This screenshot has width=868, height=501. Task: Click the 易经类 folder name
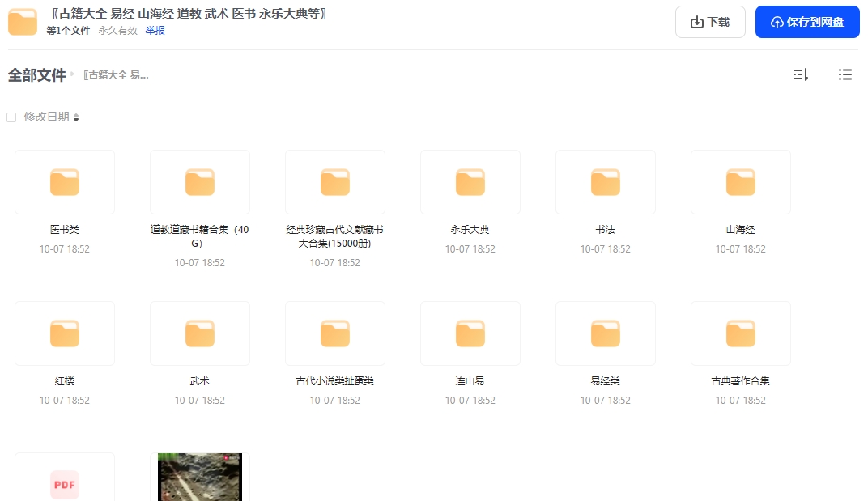(x=605, y=381)
